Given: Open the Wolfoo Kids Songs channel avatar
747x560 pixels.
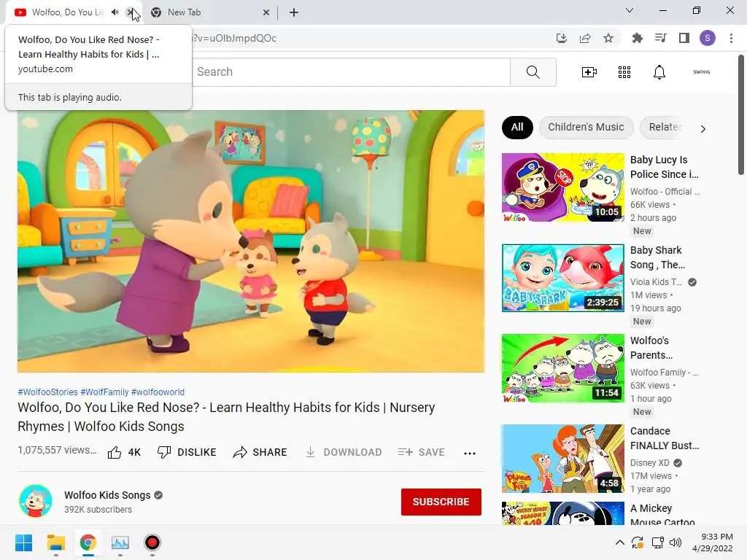Looking at the screenshot, I should point(36,501).
